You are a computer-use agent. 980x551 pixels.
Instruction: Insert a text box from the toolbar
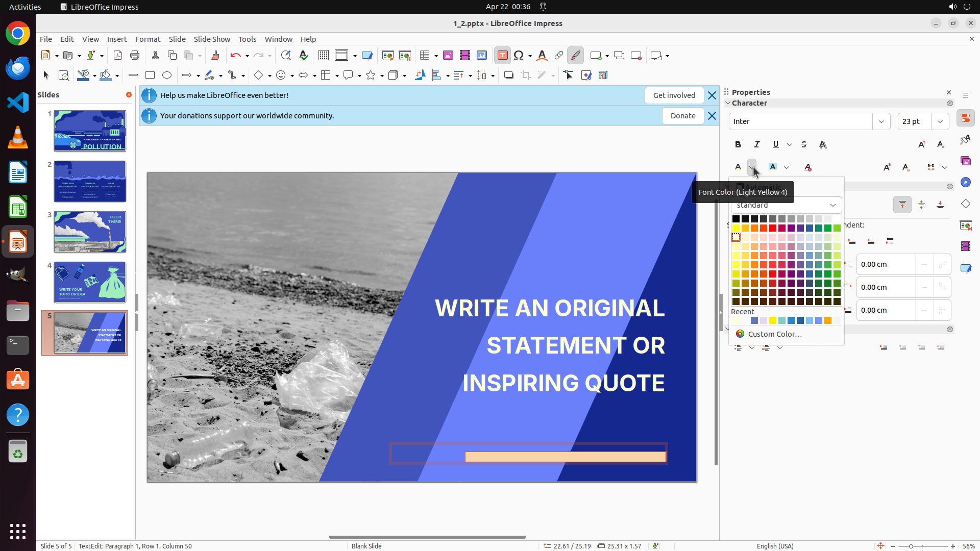pos(502,56)
